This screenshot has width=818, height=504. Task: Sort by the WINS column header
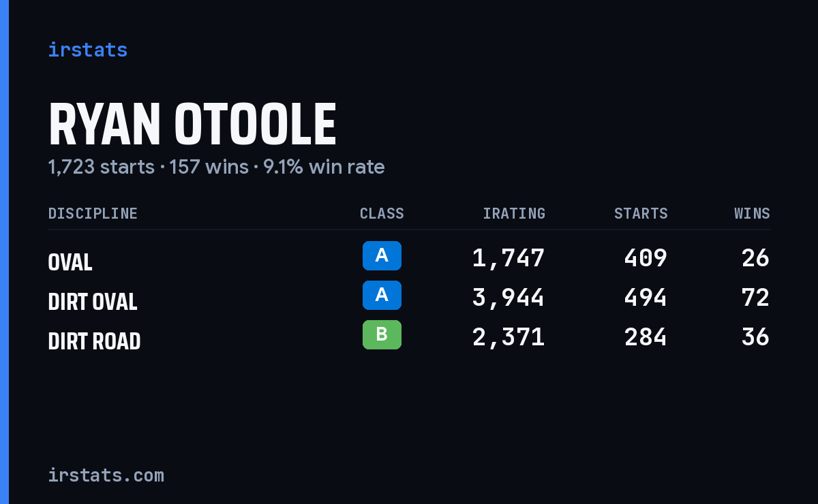coord(752,214)
